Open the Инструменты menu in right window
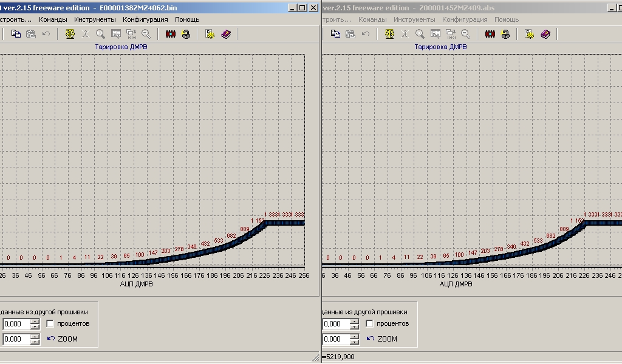The height and width of the screenshot is (364, 622). [x=414, y=19]
